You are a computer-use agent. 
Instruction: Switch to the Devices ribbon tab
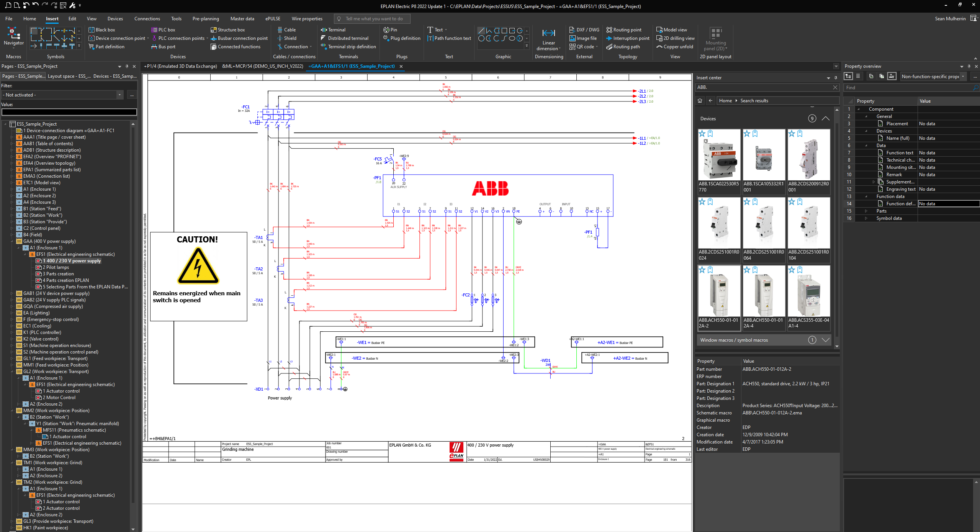(x=115, y=18)
